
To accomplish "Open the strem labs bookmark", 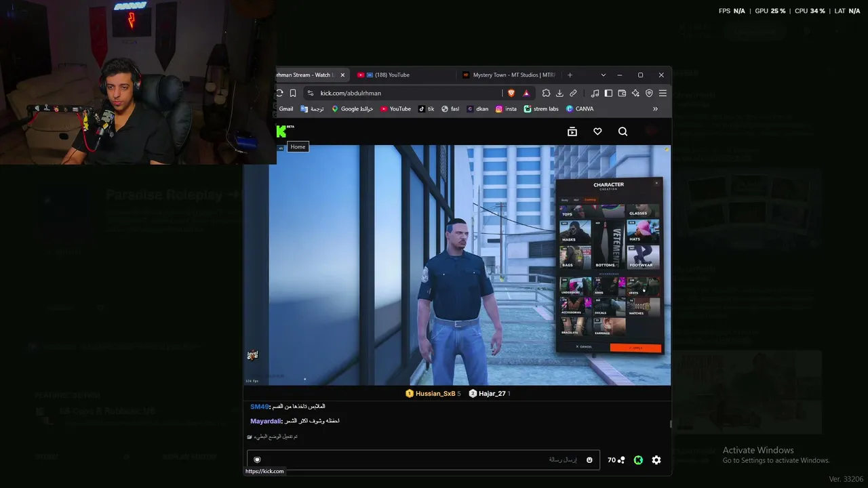I will [x=541, y=108].
